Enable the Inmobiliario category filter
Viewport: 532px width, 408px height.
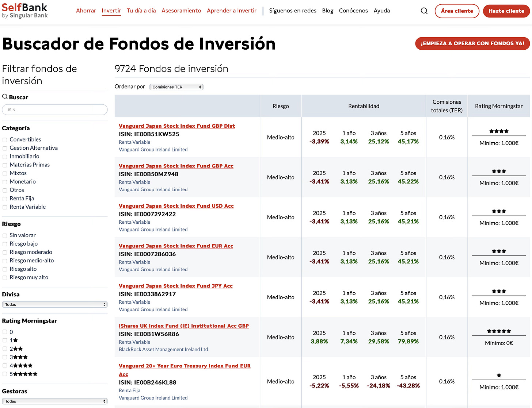[x=5, y=157]
